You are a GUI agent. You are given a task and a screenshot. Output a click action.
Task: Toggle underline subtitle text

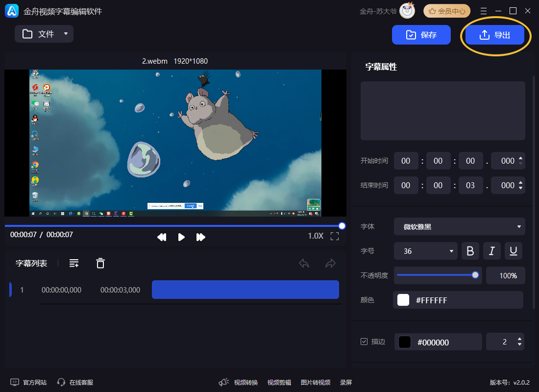tap(514, 251)
